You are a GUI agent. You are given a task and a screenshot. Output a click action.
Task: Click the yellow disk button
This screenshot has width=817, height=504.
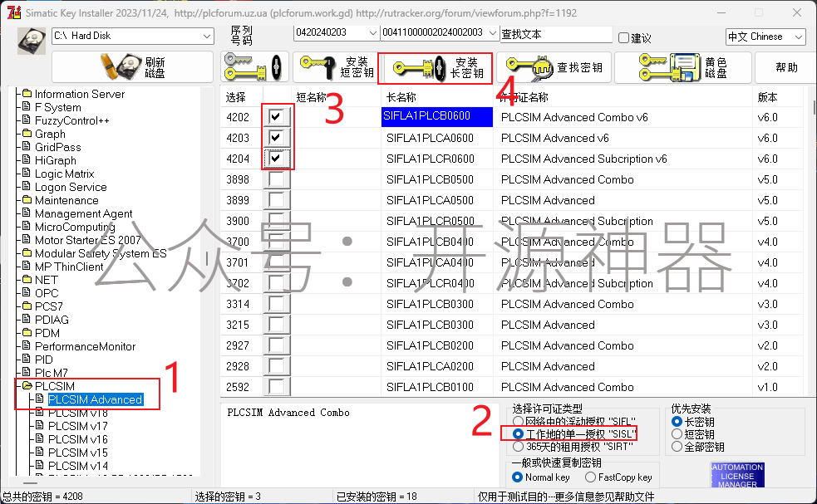(683, 67)
